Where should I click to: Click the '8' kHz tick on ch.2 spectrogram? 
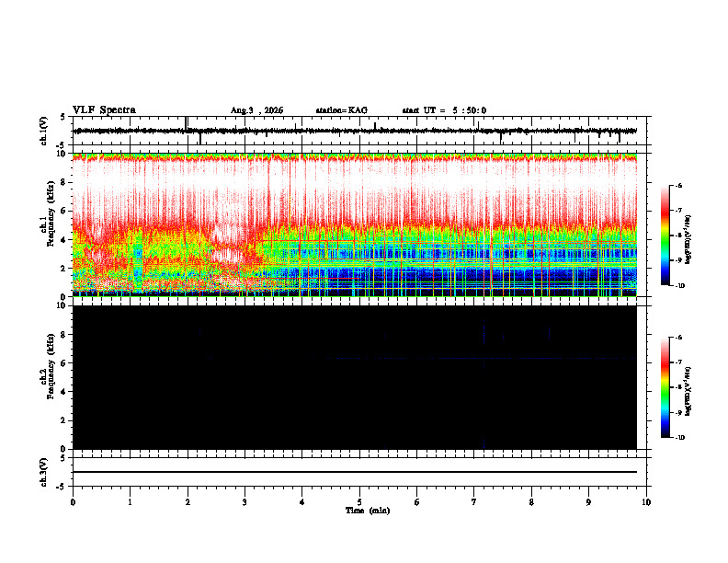click(x=64, y=335)
